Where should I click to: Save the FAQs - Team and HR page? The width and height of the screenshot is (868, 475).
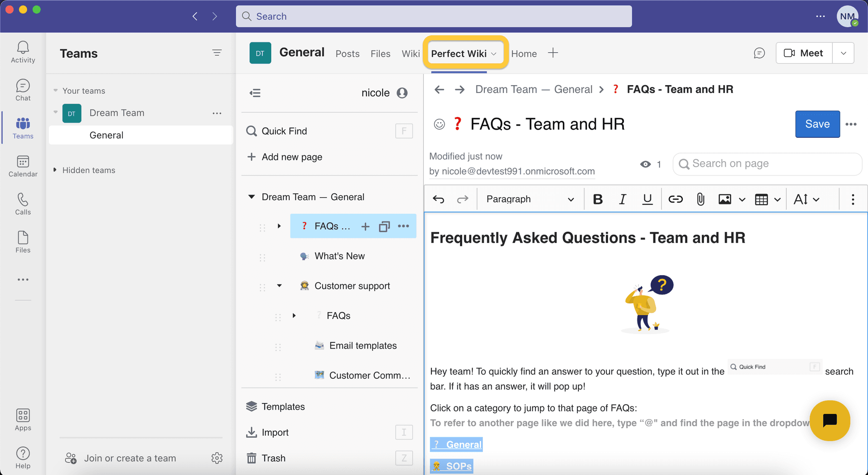(x=817, y=124)
